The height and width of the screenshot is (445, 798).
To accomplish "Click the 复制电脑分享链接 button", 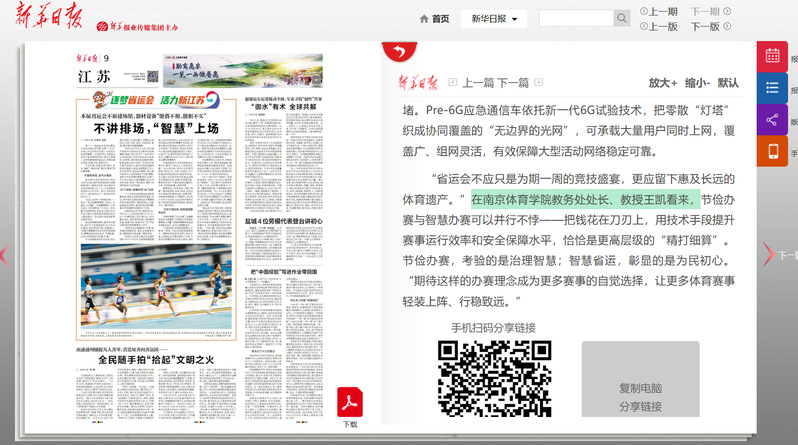I will pos(640,379).
